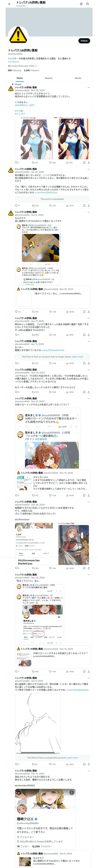
Task: Open more menu on the pinned post
Action: (89, 87)
